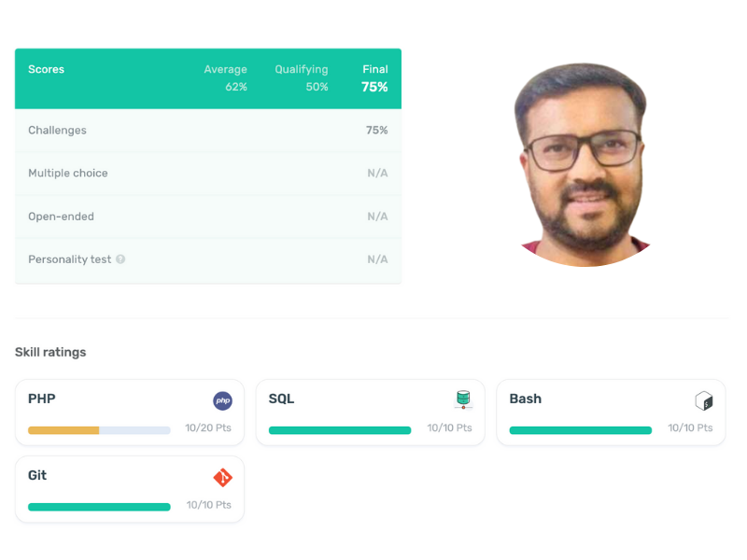This screenshot has height=560, width=747.
Task: Click the Git progress bar
Action: [x=99, y=507]
